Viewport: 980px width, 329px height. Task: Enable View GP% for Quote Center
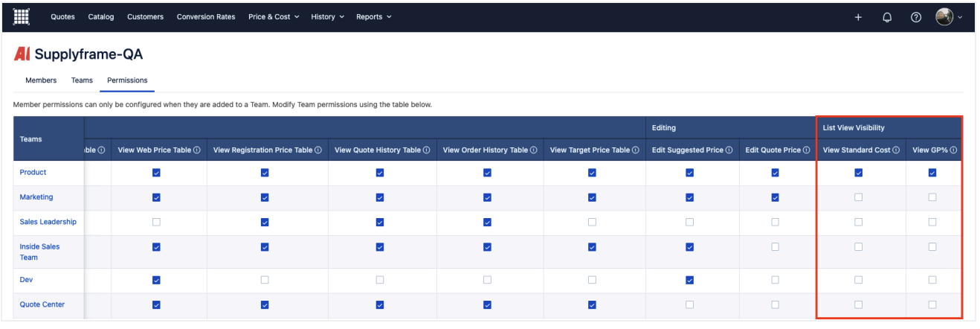pyautogui.click(x=932, y=304)
